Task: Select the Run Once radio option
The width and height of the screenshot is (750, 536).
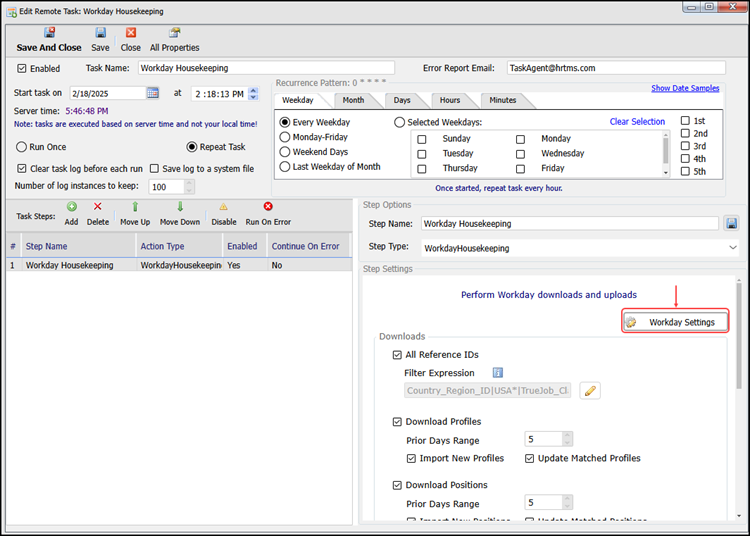Action: click(x=22, y=147)
